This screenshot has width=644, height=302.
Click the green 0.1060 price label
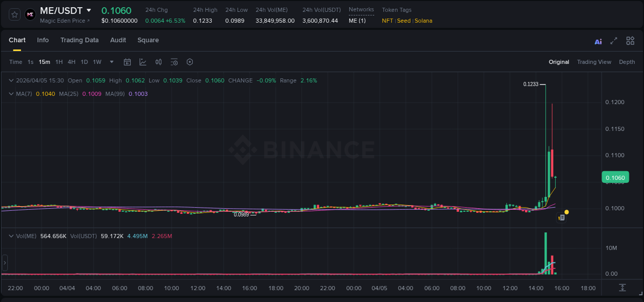[x=615, y=177]
